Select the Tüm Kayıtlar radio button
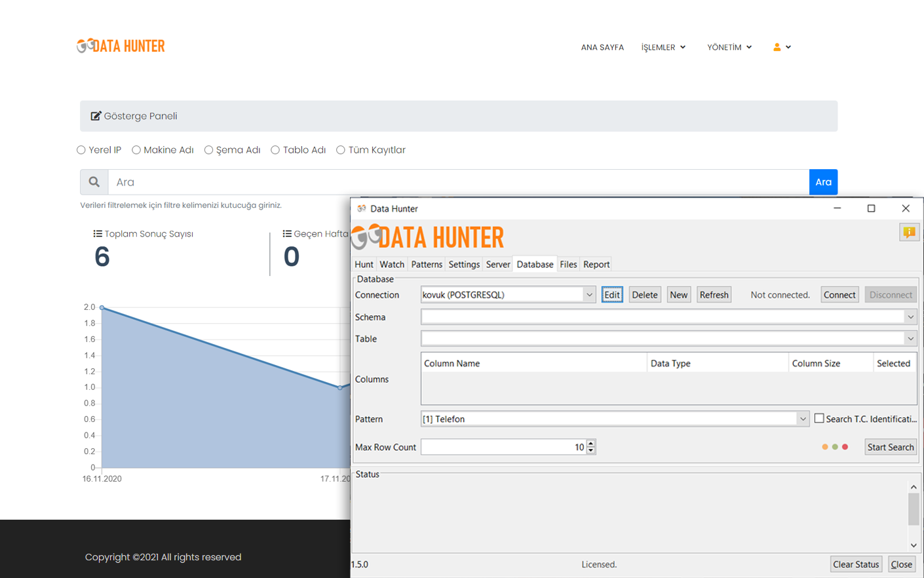 coord(341,150)
